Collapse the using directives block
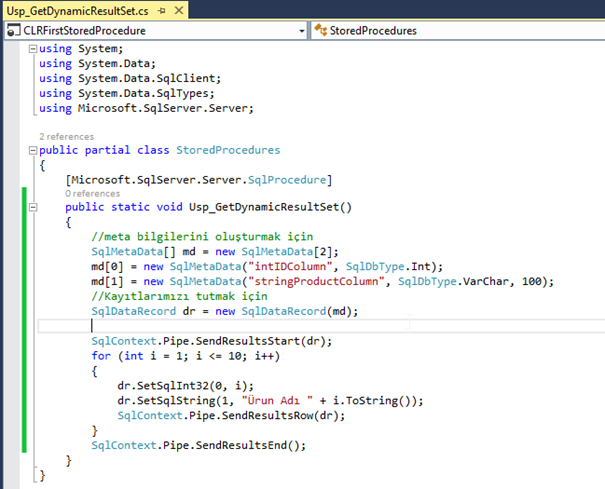The height and width of the screenshot is (489, 605). [x=33, y=49]
